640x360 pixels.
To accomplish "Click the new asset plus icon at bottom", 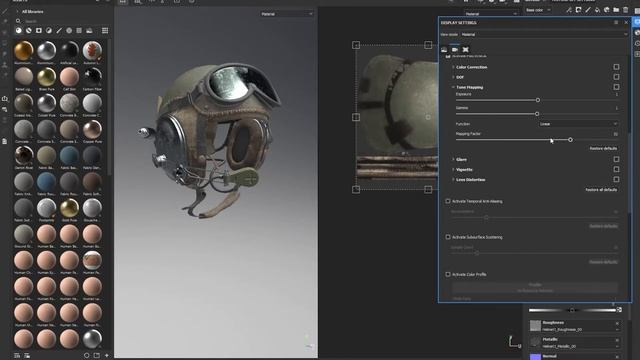I will point(107,356).
